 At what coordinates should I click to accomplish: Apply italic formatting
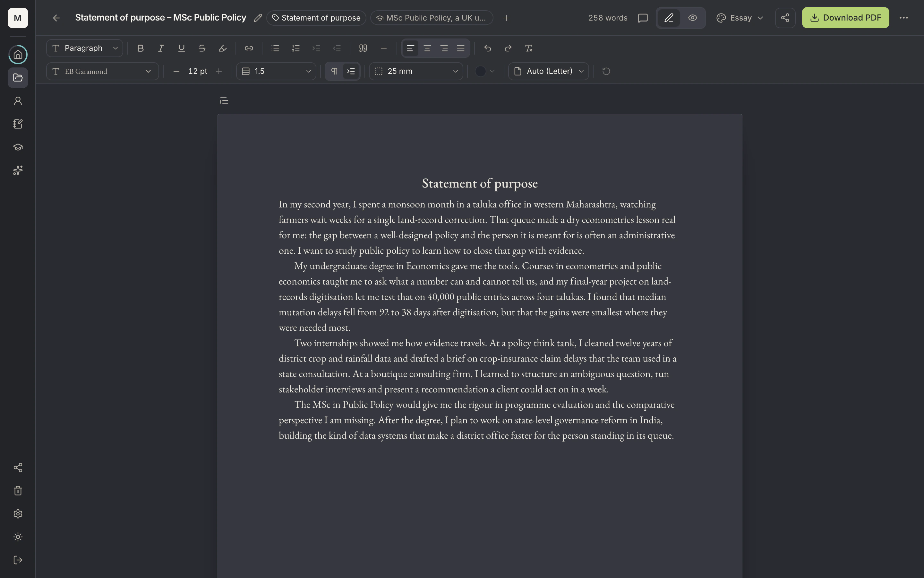pyautogui.click(x=161, y=48)
